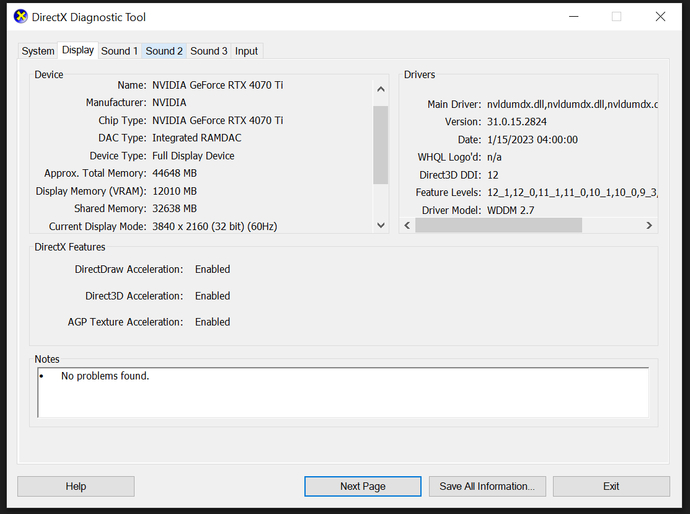Select the Display tab

pyautogui.click(x=78, y=50)
